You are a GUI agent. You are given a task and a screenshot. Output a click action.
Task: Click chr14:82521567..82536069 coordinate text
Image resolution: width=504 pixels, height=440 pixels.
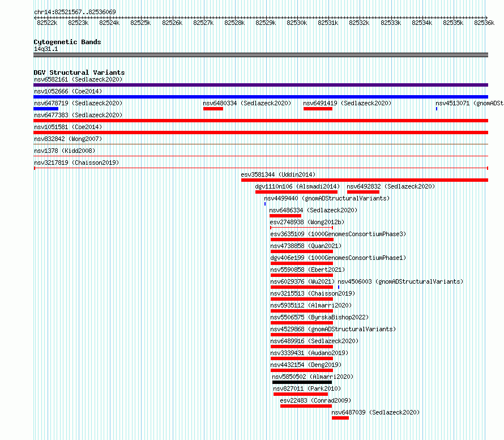[x=75, y=12]
